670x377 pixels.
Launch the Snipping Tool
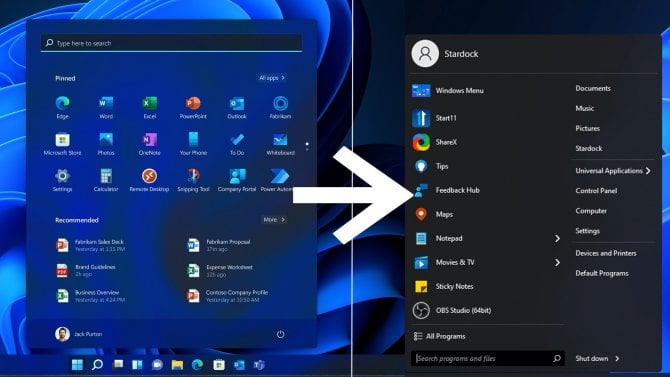pos(193,180)
